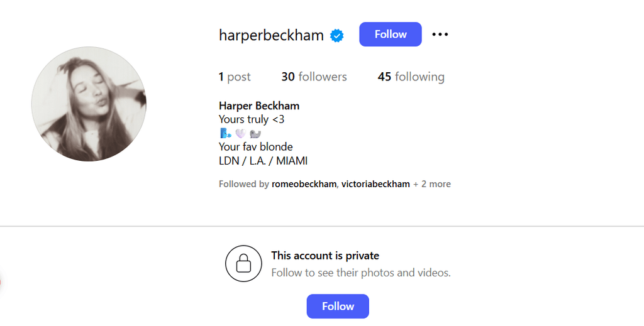
Task: Click the white heart emoji in bio
Action: [x=240, y=133]
